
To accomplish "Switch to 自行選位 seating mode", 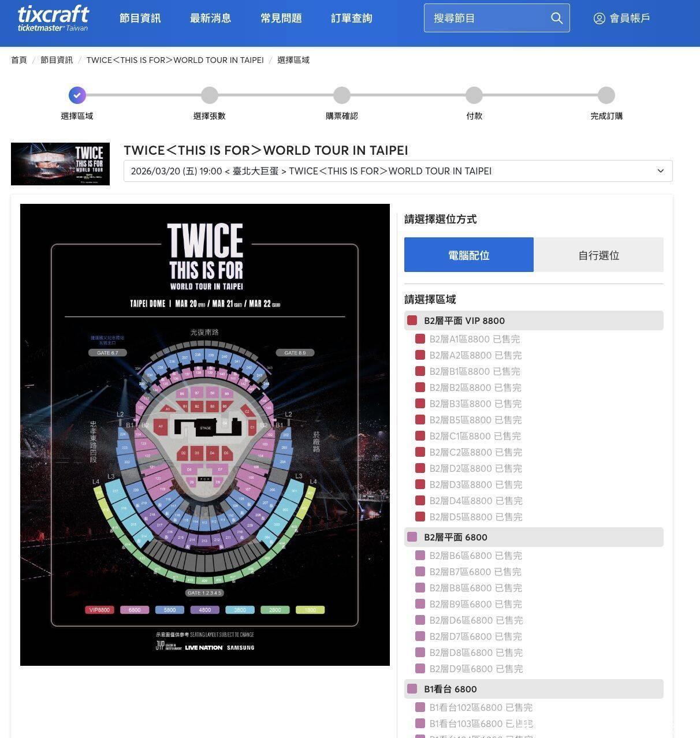I will click(598, 255).
